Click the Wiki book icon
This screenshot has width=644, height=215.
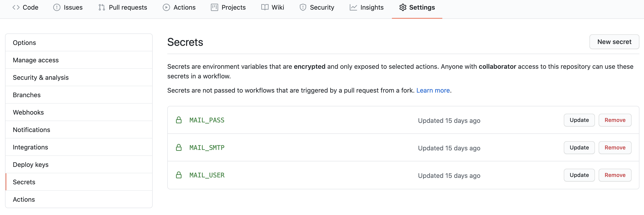[265, 8]
